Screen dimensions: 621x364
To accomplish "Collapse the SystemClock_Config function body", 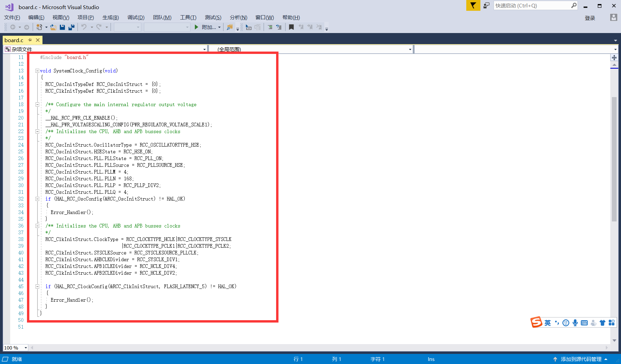I will (x=37, y=71).
